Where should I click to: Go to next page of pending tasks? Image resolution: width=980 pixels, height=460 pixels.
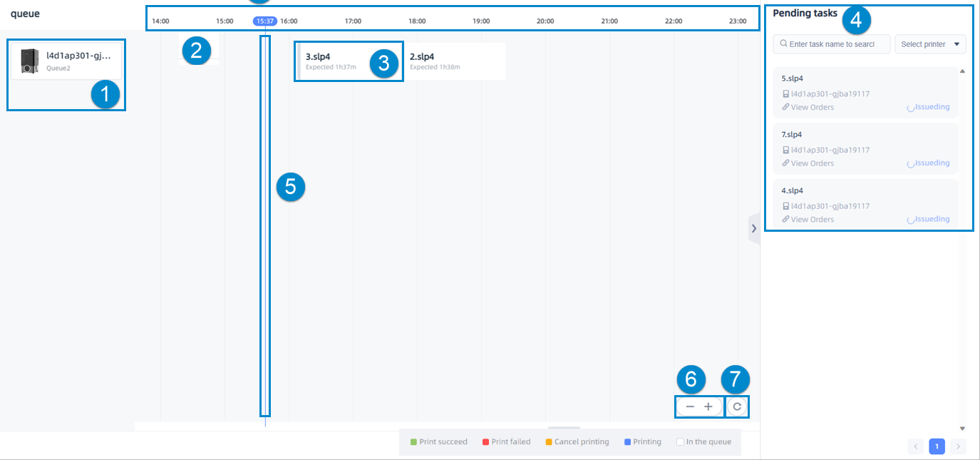point(959,446)
